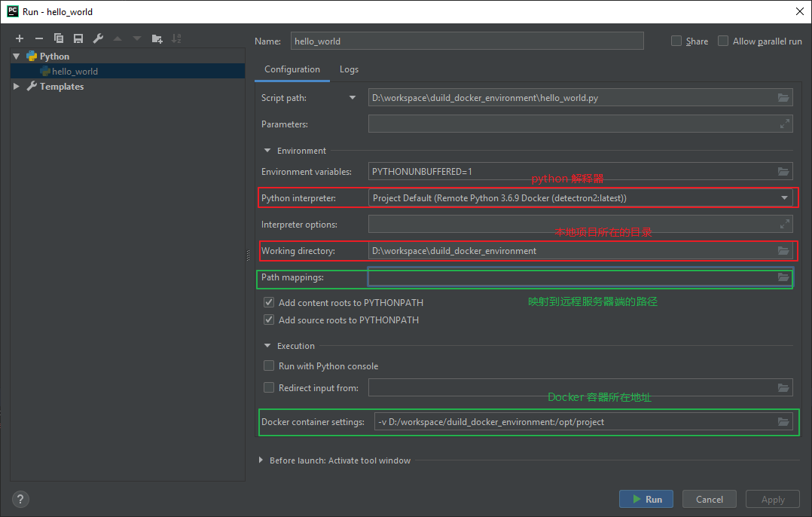812x517 pixels.
Task: Expand the Parameters field editor
Action: tap(785, 124)
